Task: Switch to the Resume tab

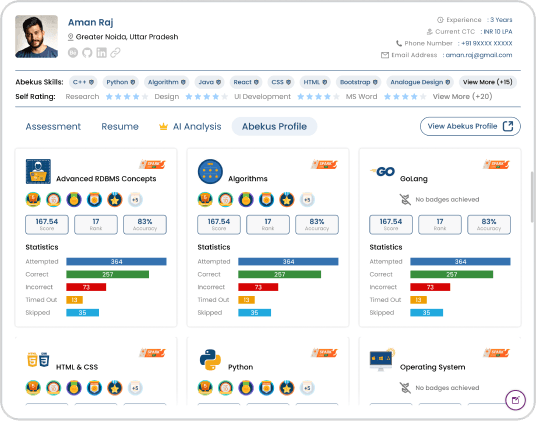Action: tap(120, 127)
